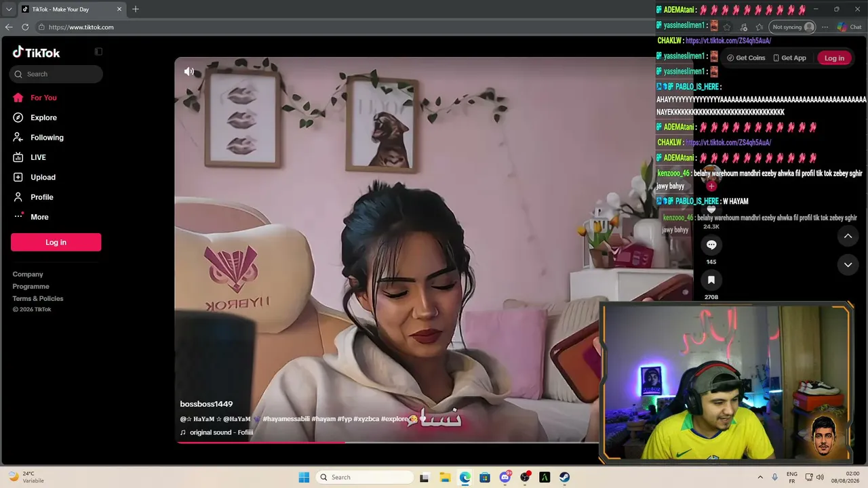This screenshot has height=488, width=868.
Task: Open a new browser tab
Action: coord(136,9)
